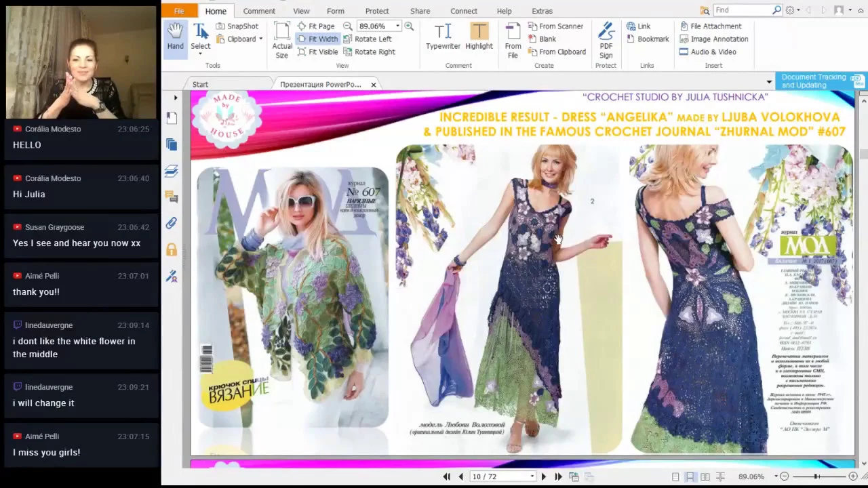Image resolution: width=868 pixels, height=488 pixels.
Task: Switch to the Protect ribbon tab
Action: pos(377,11)
